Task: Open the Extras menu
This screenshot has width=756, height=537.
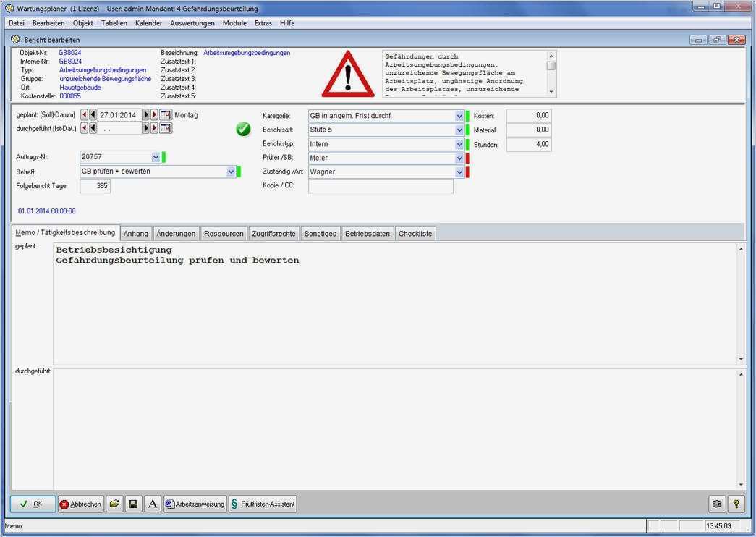Action: click(x=263, y=22)
